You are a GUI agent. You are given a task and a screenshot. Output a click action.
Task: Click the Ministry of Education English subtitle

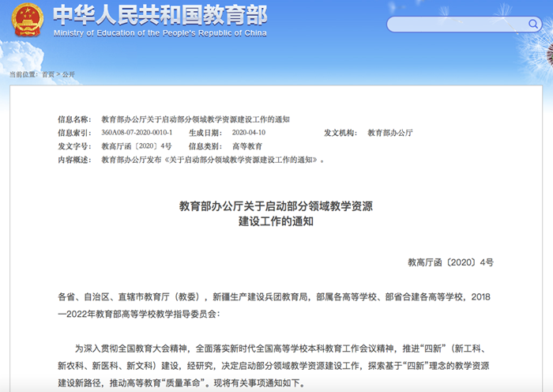160,33
